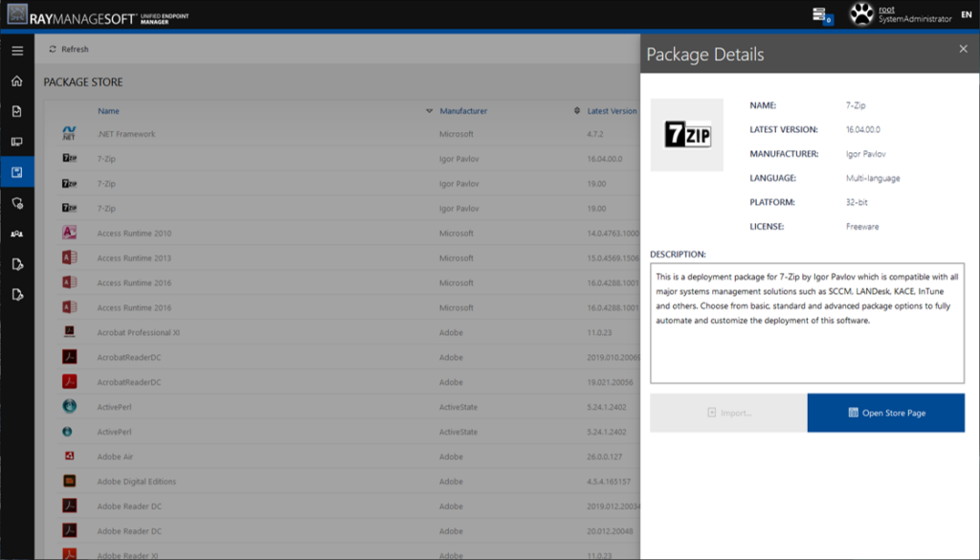Go to Home via sidebar icon
Viewport: 980px width, 560px height.
coord(17,80)
